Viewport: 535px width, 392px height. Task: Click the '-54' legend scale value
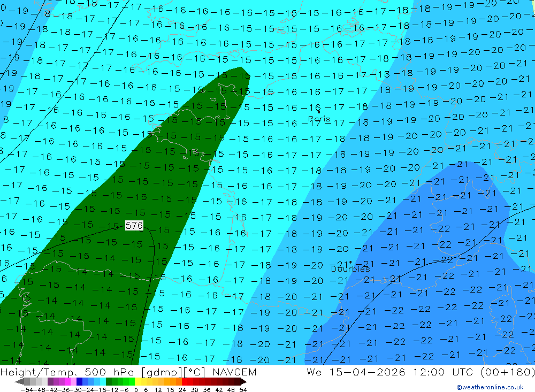pos(26,390)
